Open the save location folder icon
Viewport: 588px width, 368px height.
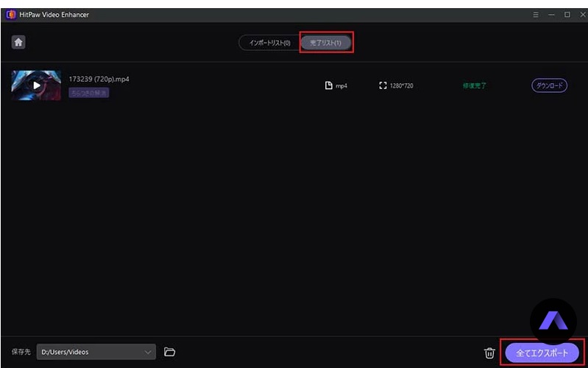[x=169, y=352]
